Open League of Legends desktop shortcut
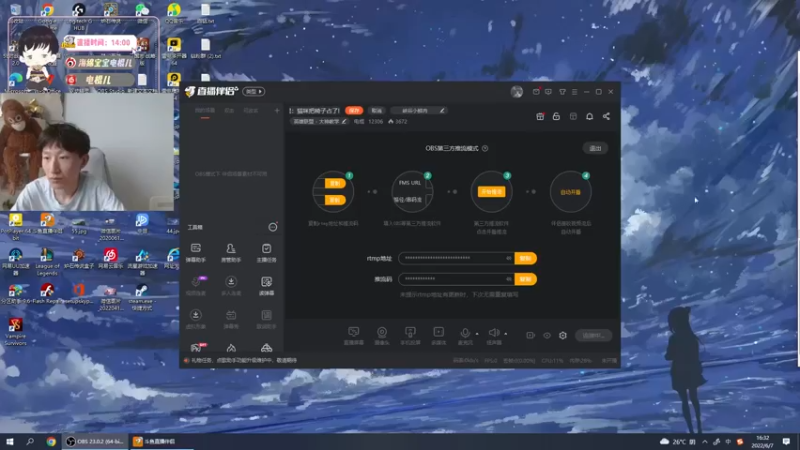Screen dimensions: 800x450 coord(47,262)
